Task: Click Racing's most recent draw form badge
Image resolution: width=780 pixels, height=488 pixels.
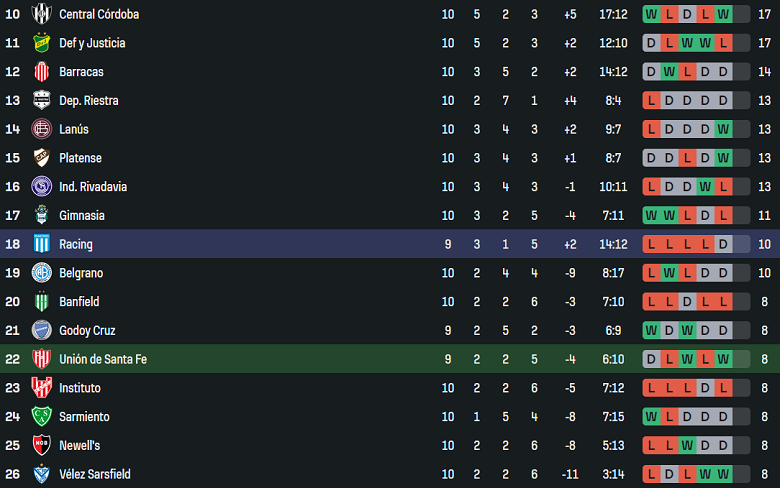Action: click(724, 244)
